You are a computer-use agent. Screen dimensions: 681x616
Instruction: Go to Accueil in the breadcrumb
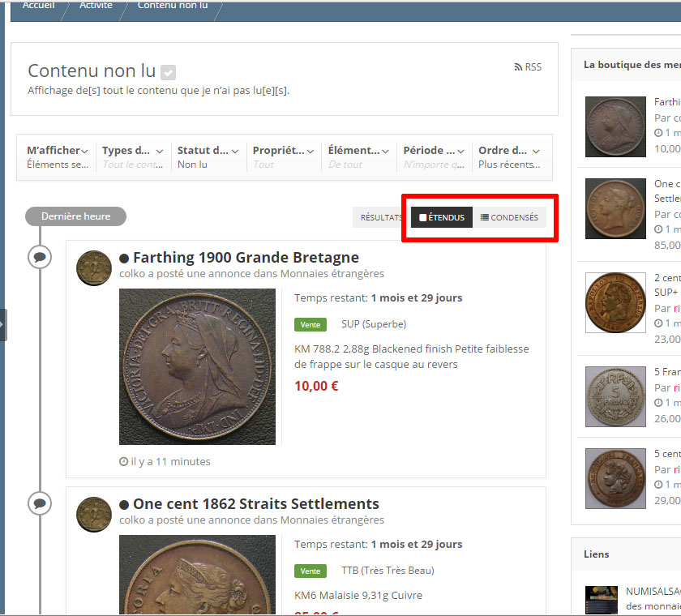(x=38, y=5)
